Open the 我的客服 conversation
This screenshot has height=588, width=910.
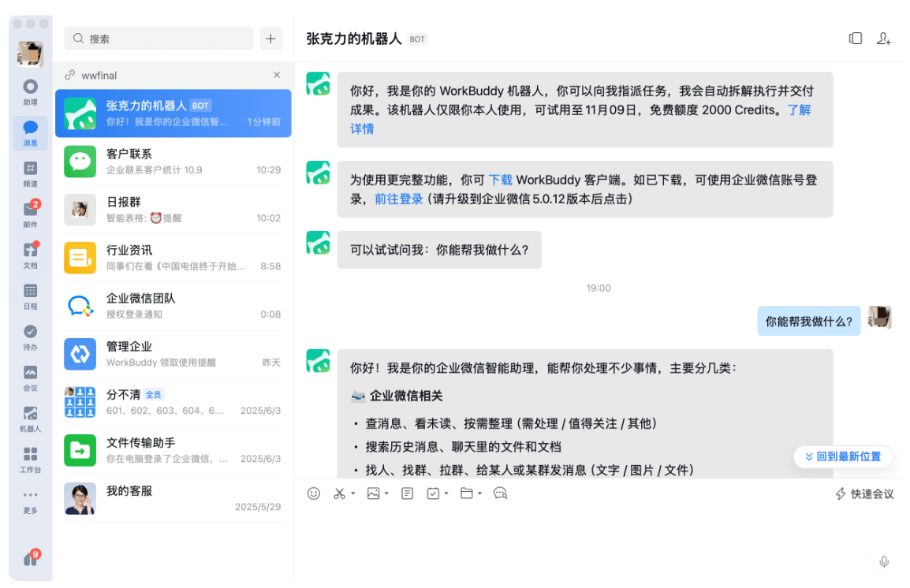(173, 498)
